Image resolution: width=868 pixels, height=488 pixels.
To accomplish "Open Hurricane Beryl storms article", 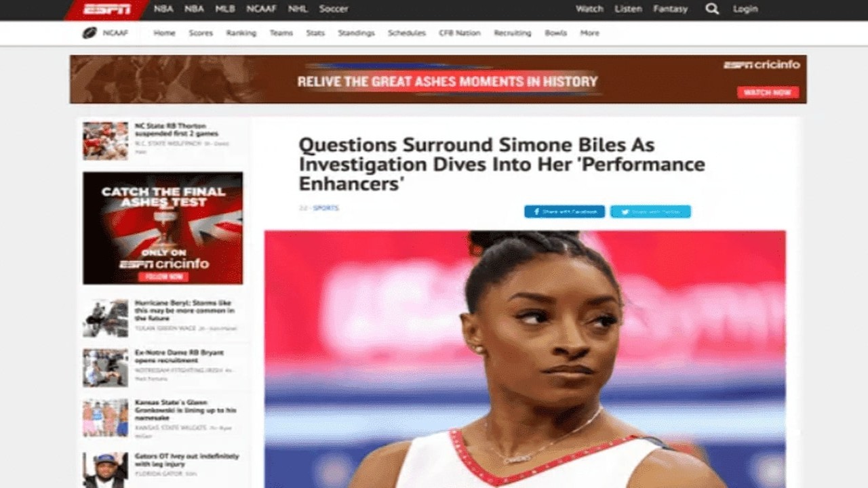I will point(184,310).
